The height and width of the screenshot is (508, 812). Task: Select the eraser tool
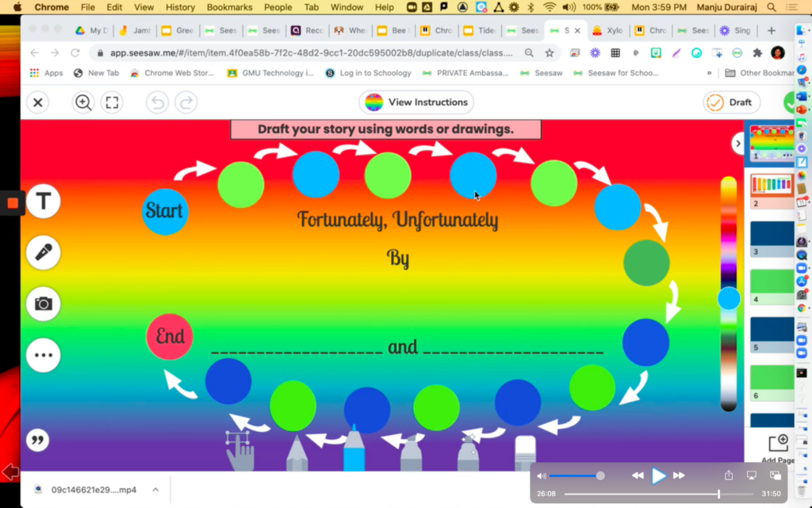[x=525, y=452]
